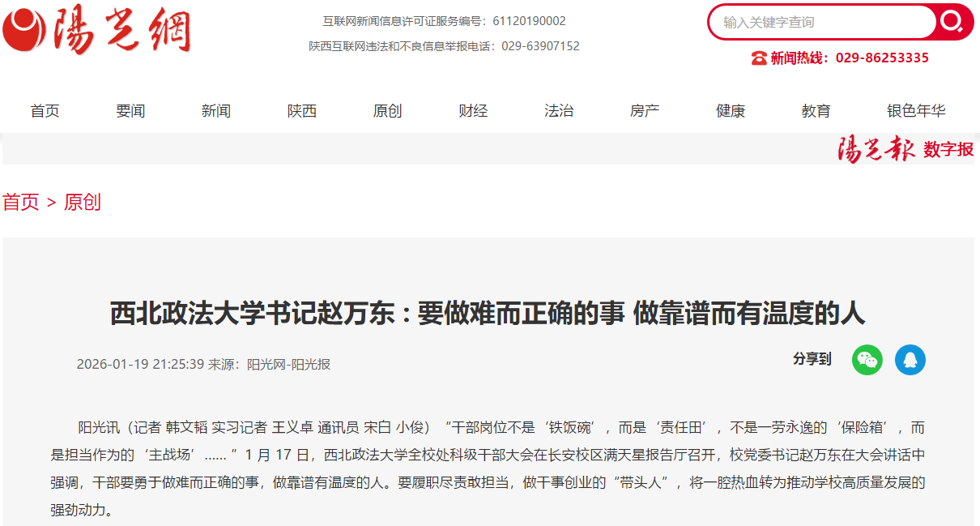
Task: Open the 首页 navigation menu item
Action: 45,111
